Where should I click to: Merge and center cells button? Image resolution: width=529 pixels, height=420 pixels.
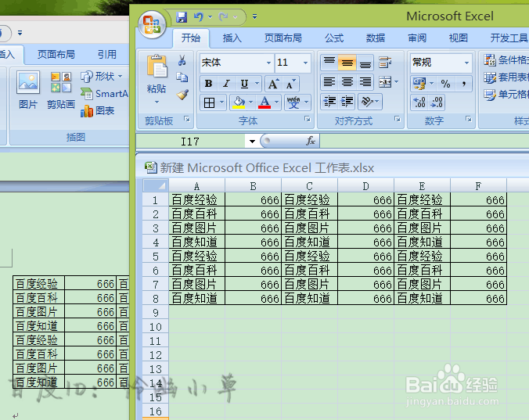384,82
